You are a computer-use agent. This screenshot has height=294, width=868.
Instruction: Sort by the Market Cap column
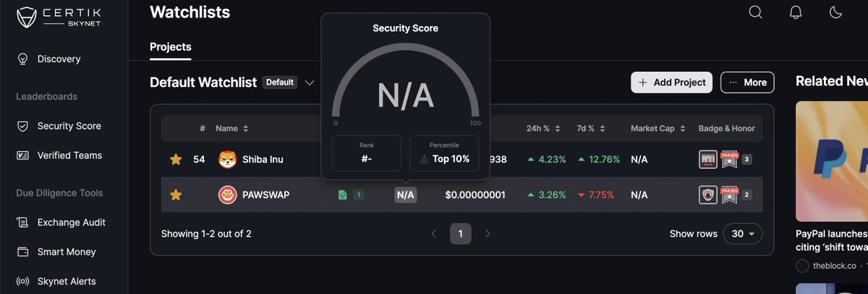click(x=658, y=128)
